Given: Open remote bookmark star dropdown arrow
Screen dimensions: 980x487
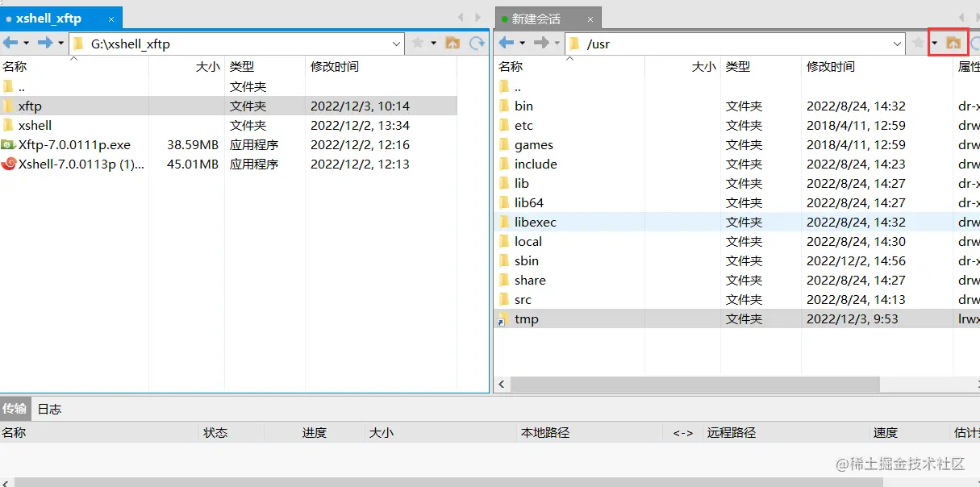Looking at the screenshot, I should pos(934,43).
